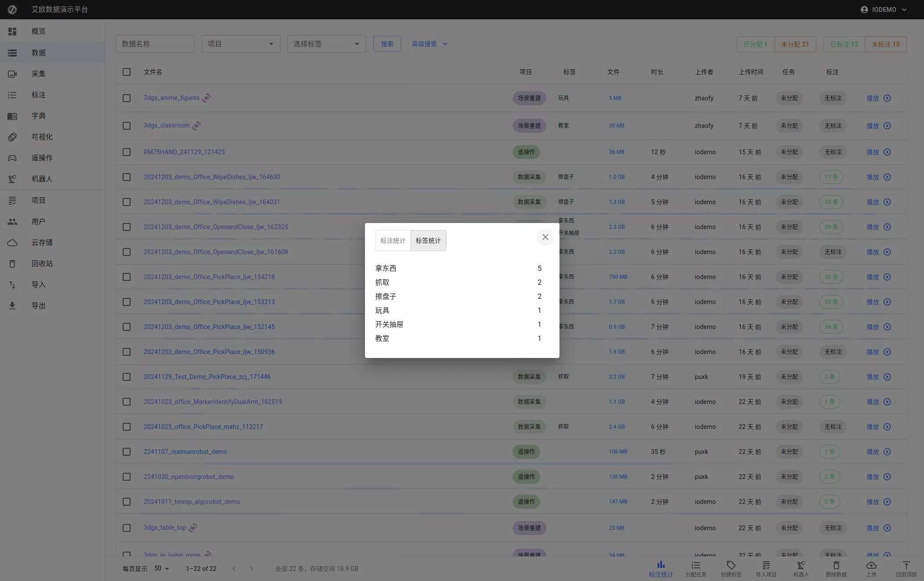Open 遥操作 in the sidebar

[42, 158]
